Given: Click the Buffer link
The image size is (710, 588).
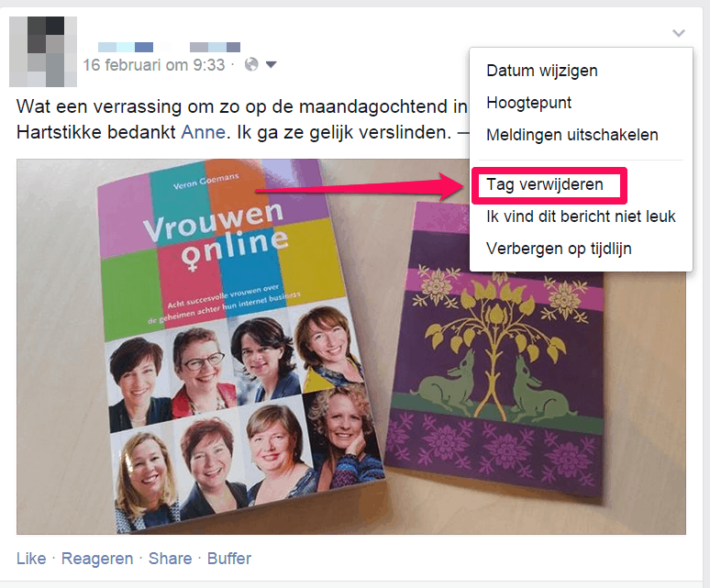Looking at the screenshot, I should (x=229, y=558).
